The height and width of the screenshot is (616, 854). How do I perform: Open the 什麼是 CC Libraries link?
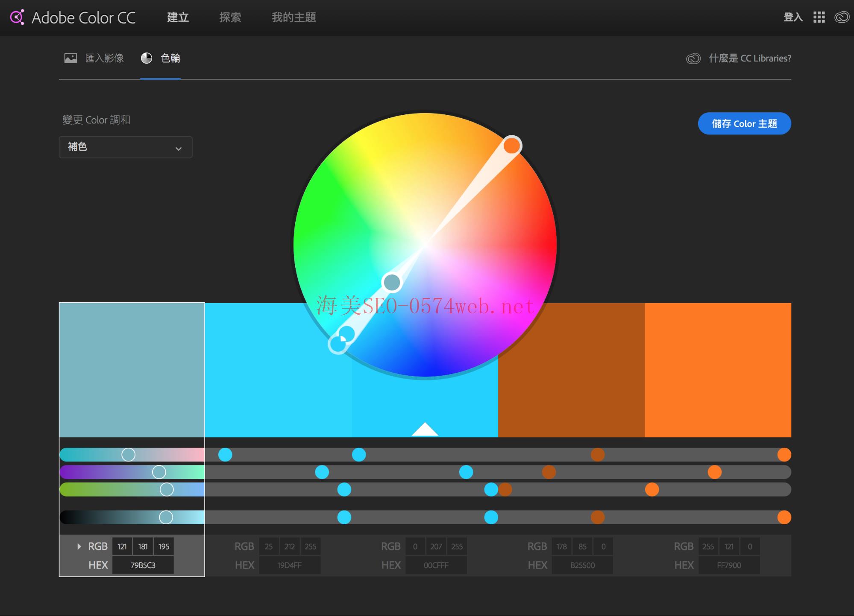click(x=750, y=58)
